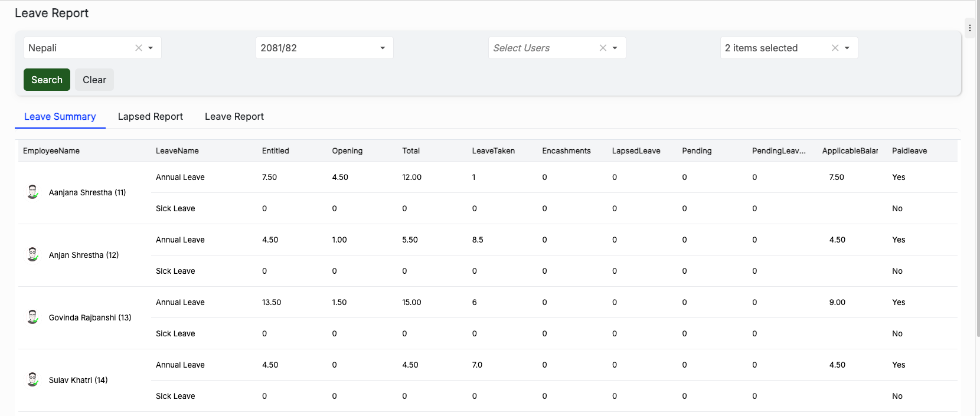Image resolution: width=980 pixels, height=416 pixels.
Task: Click the Opening column header
Action: (347, 151)
